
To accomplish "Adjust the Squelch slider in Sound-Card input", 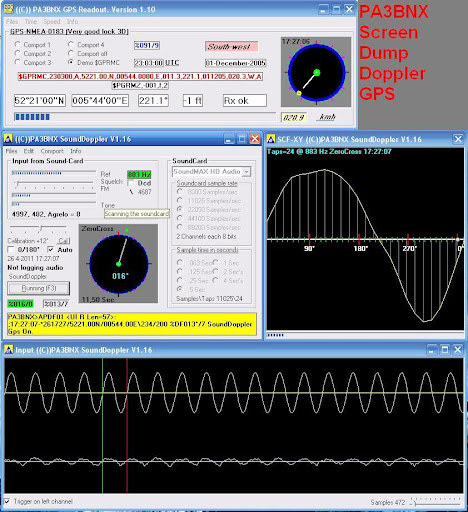I will (53, 183).
